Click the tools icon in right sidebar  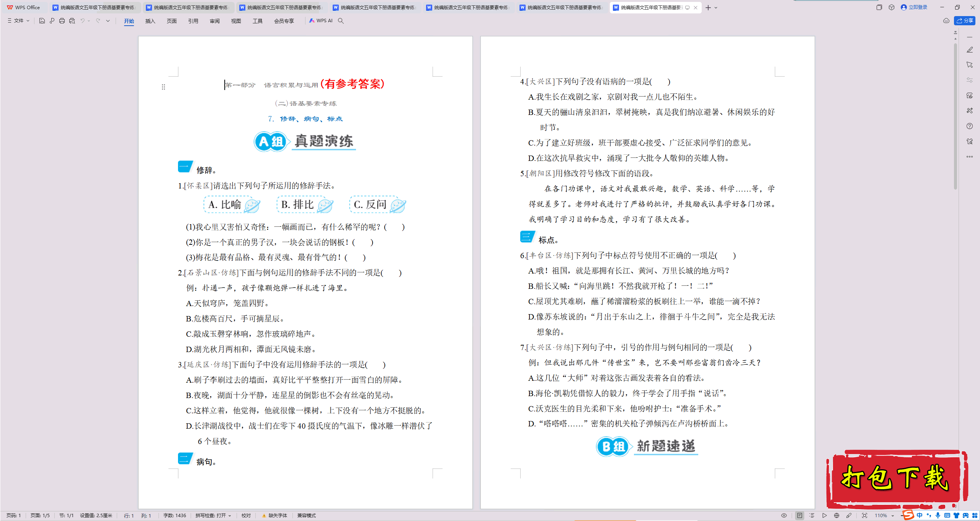[970, 111]
